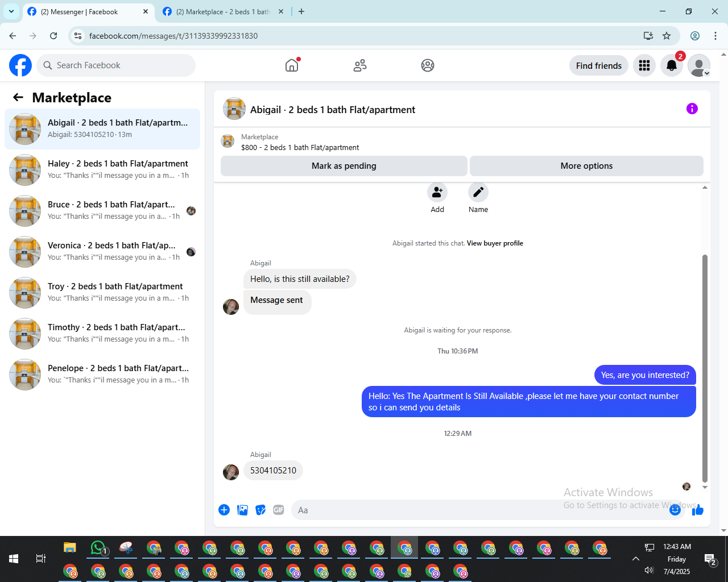Open the tab search dropdown arrow
The height and width of the screenshot is (582, 728).
click(11, 11)
